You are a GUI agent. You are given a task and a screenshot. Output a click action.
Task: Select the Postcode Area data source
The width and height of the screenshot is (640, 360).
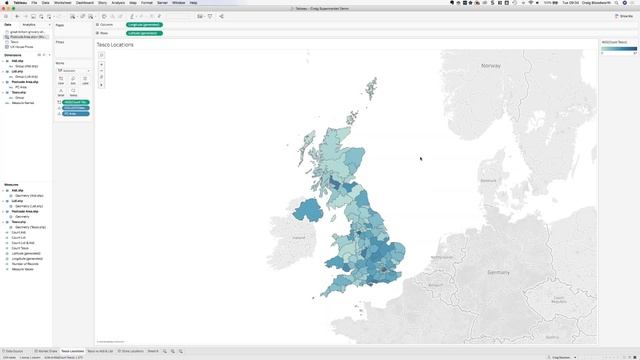pyautogui.click(x=27, y=37)
